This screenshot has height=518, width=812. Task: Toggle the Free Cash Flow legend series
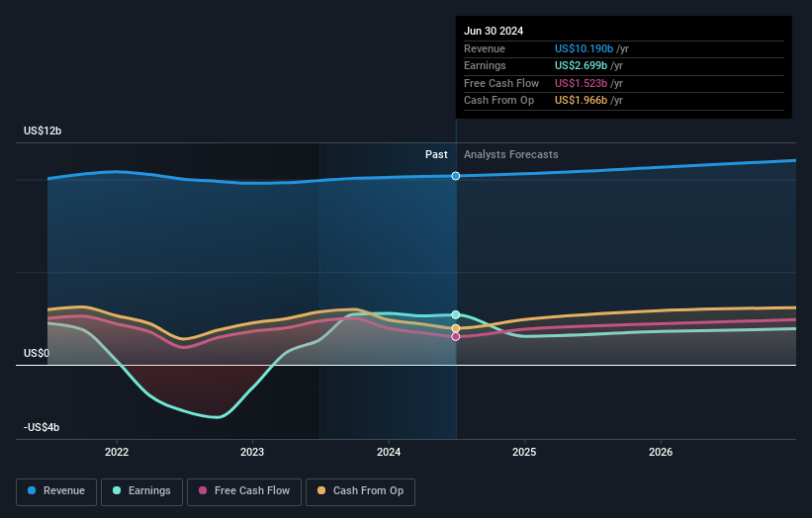[244, 491]
